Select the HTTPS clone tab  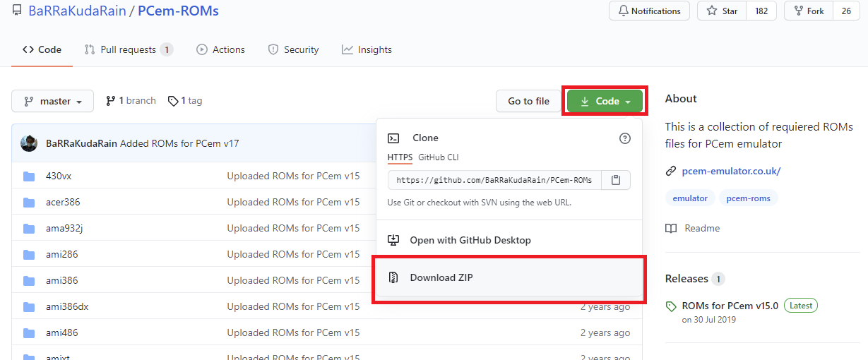click(x=400, y=157)
